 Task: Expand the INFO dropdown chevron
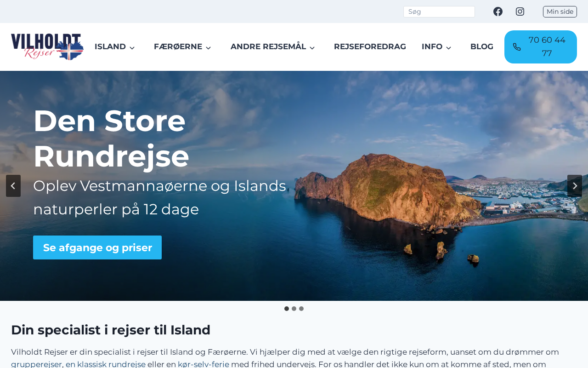point(449,47)
